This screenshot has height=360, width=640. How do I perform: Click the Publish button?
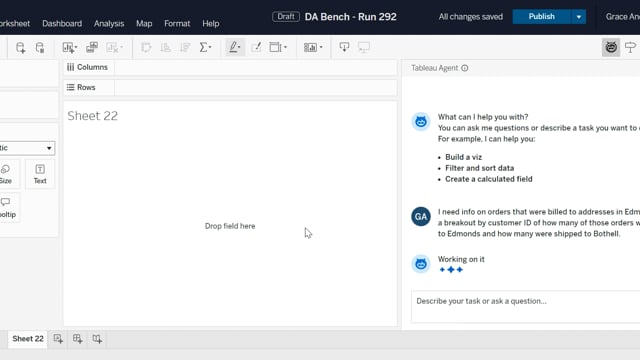(541, 17)
